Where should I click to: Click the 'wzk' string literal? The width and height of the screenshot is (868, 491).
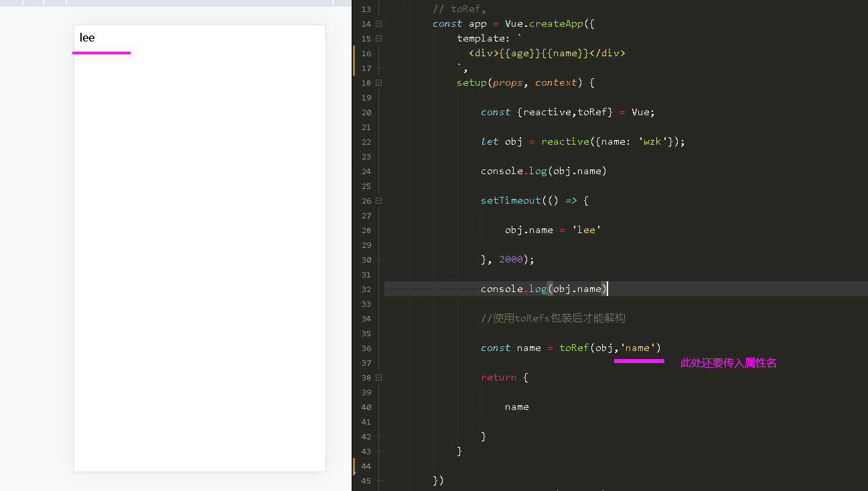(x=652, y=141)
